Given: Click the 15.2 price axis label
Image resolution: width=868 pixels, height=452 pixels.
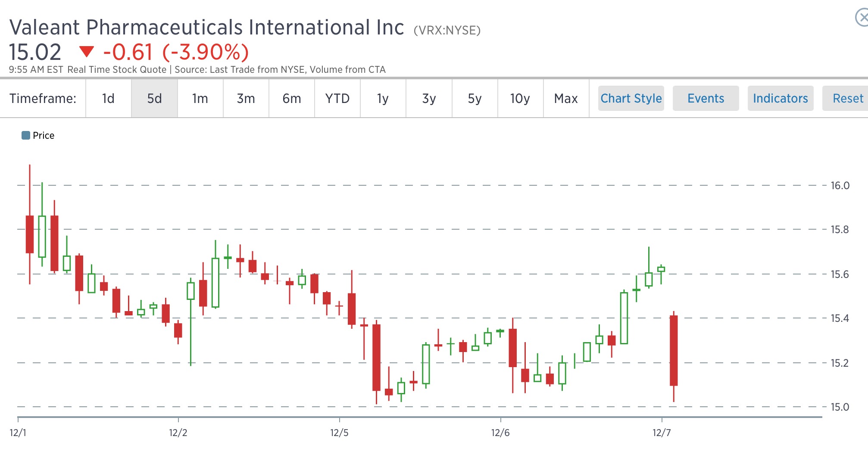Looking at the screenshot, I should click(840, 363).
